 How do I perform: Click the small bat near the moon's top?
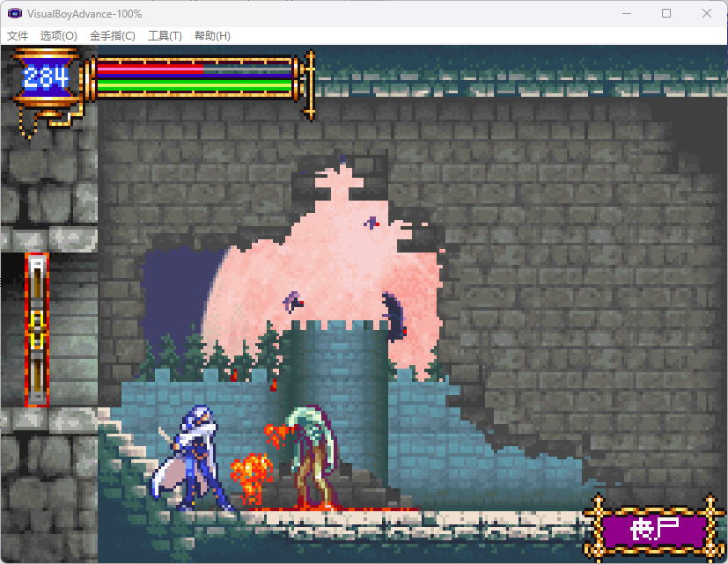[x=372, y=223]
